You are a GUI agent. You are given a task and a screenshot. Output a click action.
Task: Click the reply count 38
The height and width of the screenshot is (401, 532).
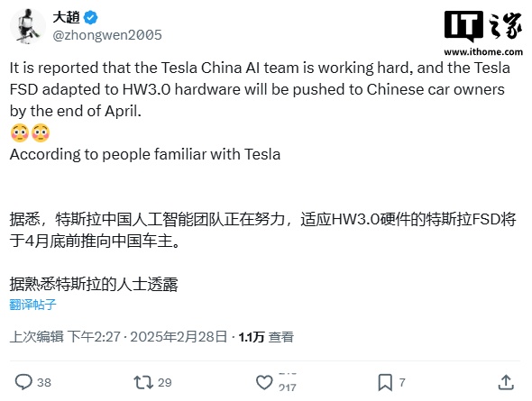tap(44, 382)
